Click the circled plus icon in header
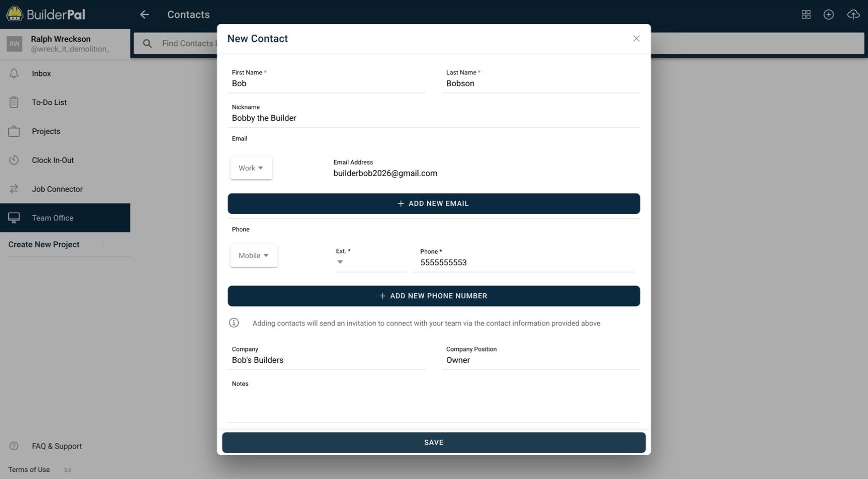This screenshot has height=479, width=868. [829, 14]
